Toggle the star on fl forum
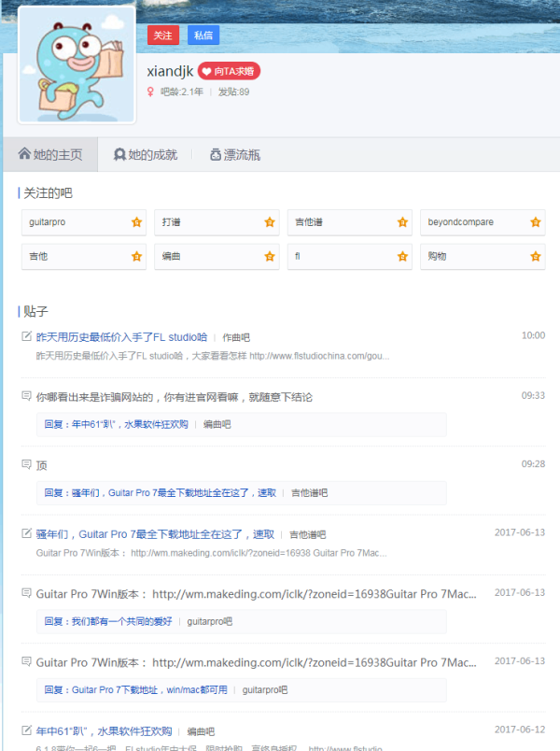This screenshot has width=560, height=751. point(402,256)
